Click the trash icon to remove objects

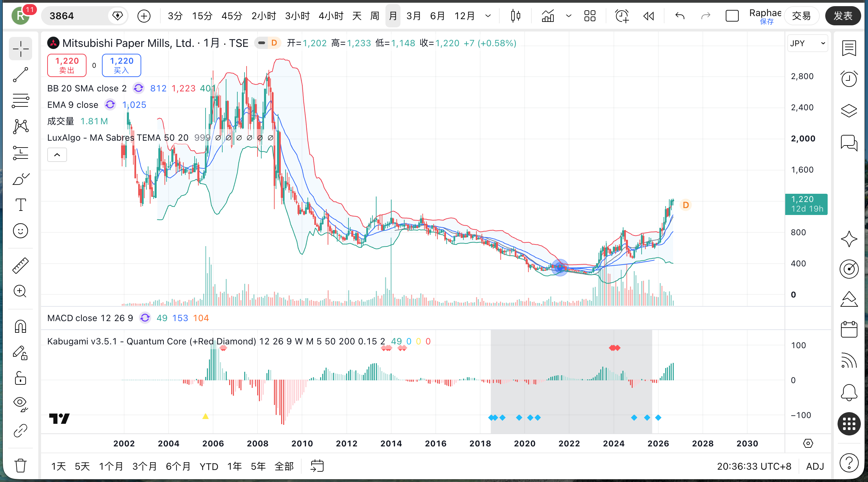pos(21,466)
